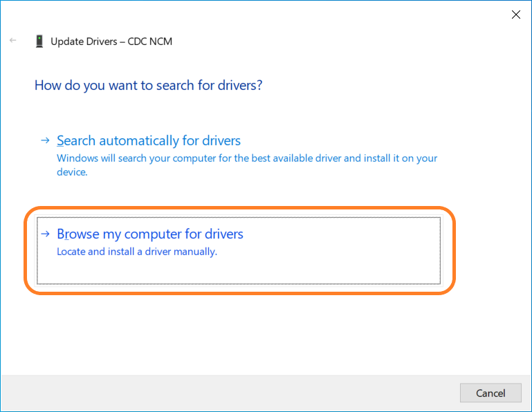Click the 'Windows will search your computer' description
This screenshot has width=532, height=412.
pyautogui.click(x=246, y=158)
